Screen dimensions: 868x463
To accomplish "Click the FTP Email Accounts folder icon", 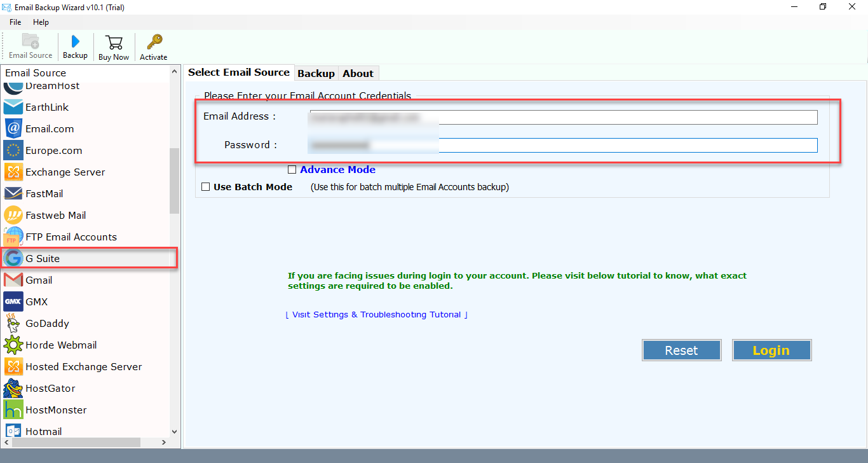I will pyautogui.click(x=13, y=237).
